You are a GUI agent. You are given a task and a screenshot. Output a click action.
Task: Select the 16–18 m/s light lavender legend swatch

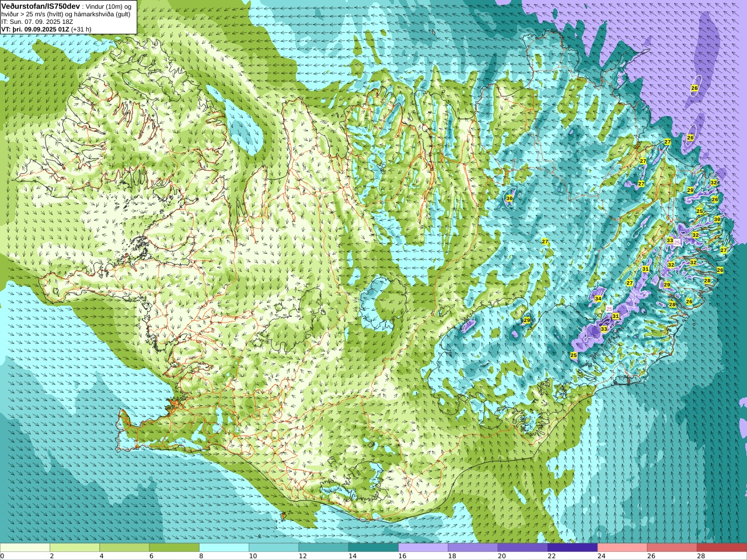(423, 548)
